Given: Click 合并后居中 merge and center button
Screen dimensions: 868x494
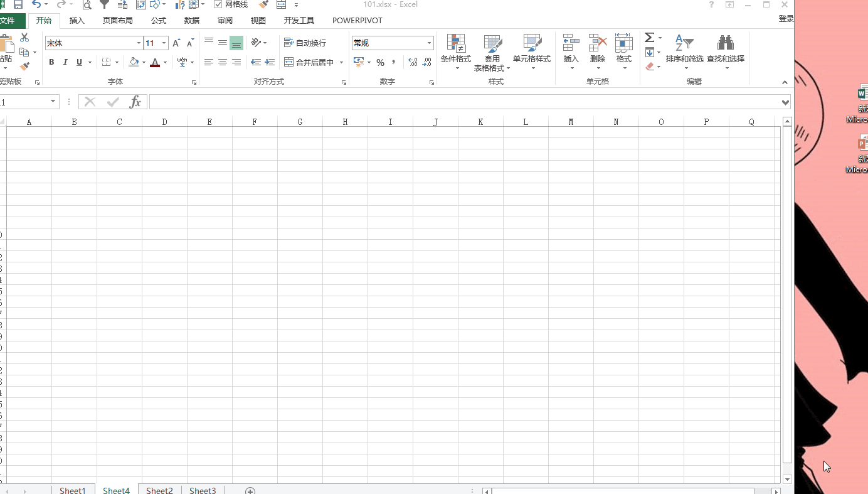Looking at the screenshot, I should pyautogui.click(x=309, y=62).
